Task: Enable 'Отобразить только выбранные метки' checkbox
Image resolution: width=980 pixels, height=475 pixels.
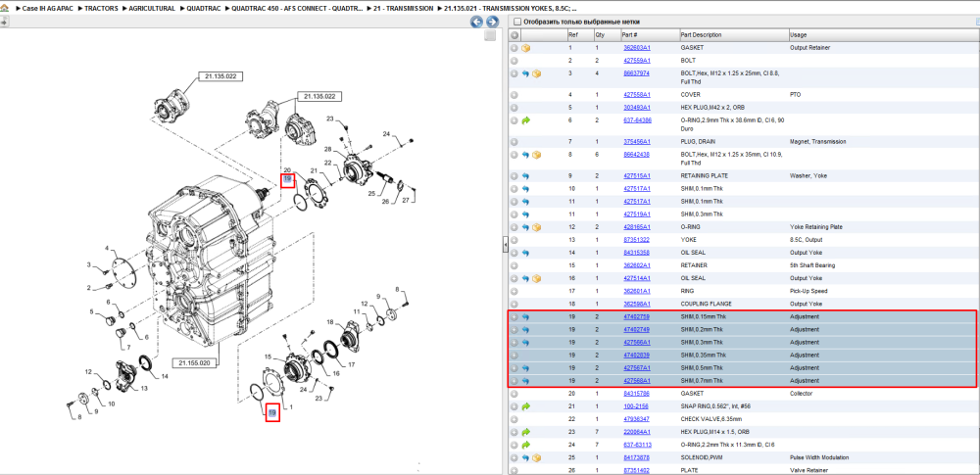Action: click(516, 22)
